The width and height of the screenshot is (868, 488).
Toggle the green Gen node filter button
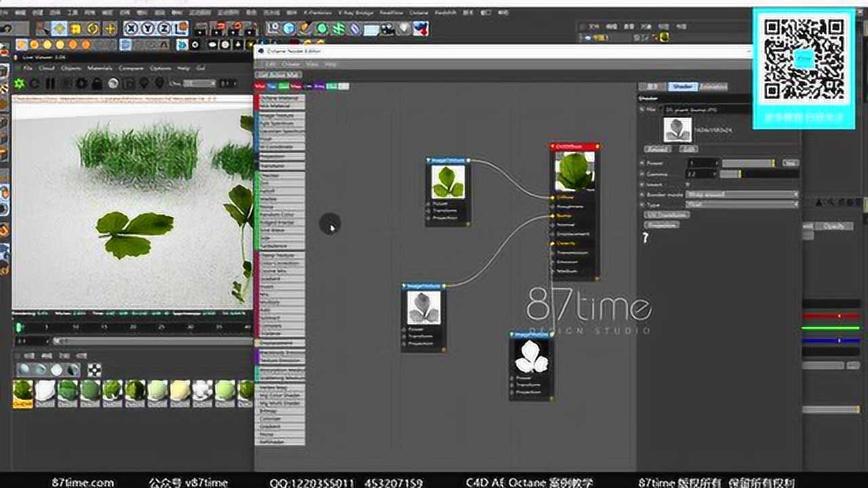click(283, 86)
